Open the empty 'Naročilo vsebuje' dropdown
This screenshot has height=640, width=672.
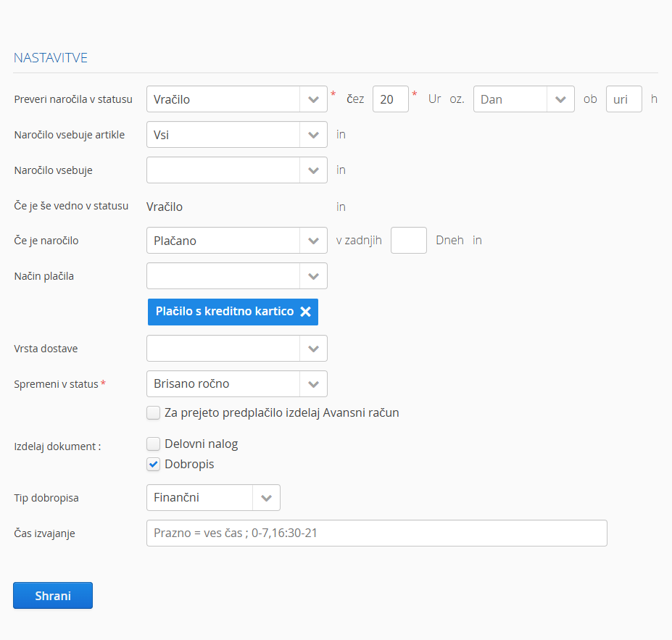coord(313,170)
